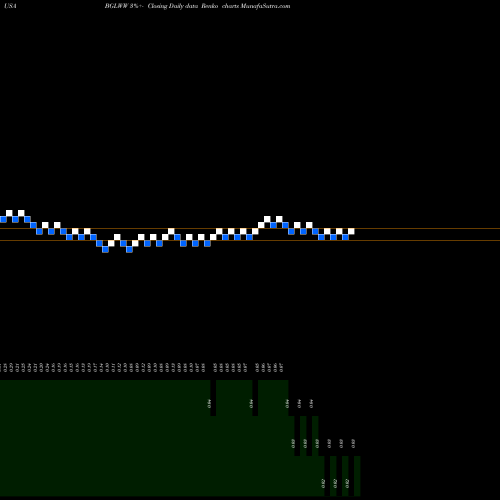Select the lower orange horizontal line
This screenshot has width=500, height=500.
[x=250, y=240]
